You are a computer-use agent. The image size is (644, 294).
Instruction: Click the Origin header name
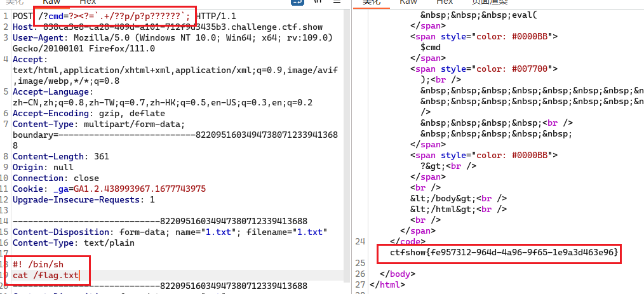pyautogui.click(x=28, y=167)
